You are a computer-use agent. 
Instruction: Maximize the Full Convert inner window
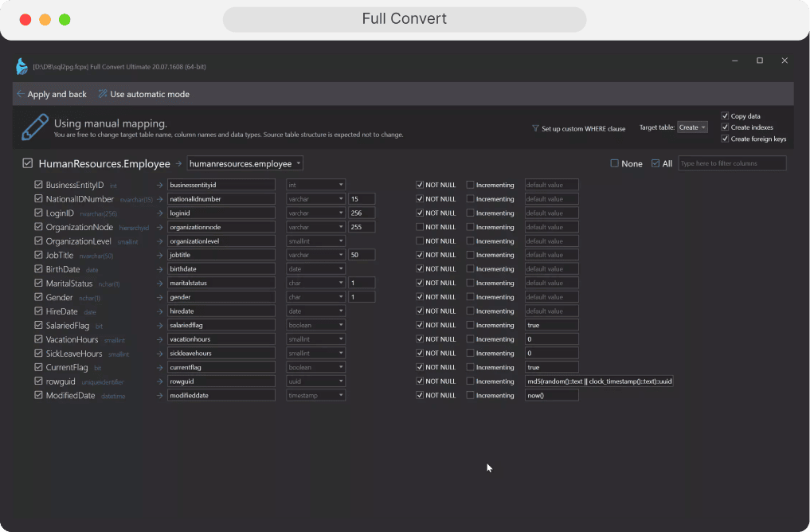759,61
